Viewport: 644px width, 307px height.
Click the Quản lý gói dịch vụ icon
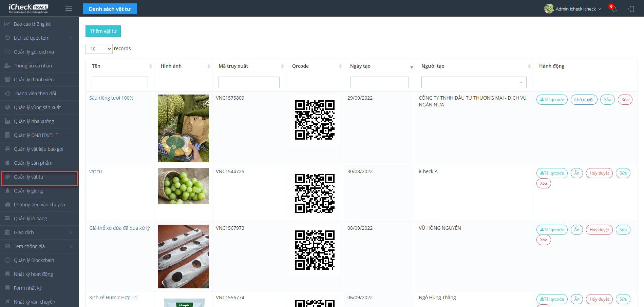pyautogui.click(x=7, y=52)
